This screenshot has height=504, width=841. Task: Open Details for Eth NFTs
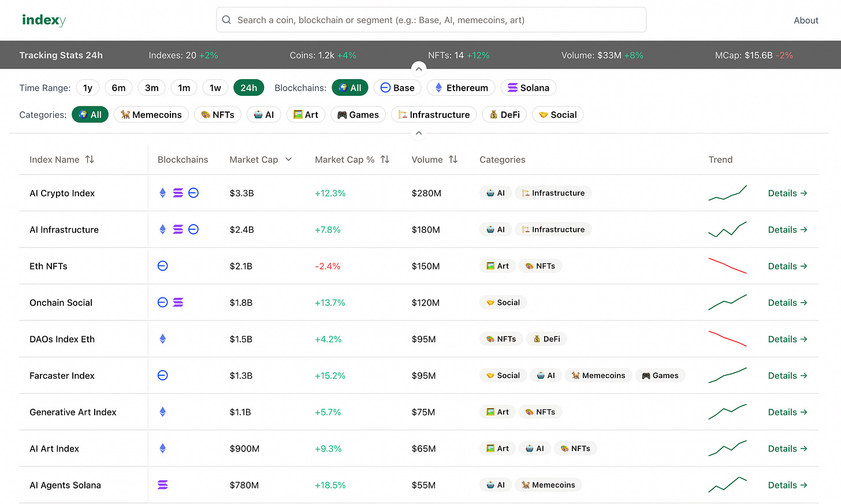point(787,266)
